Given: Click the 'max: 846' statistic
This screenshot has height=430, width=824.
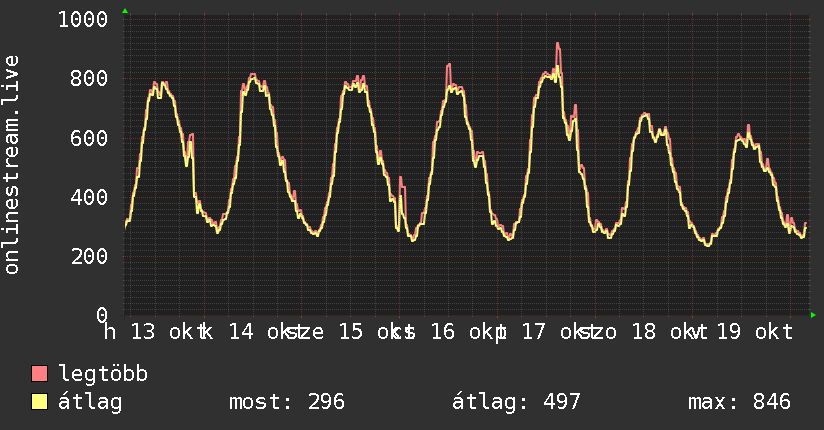Looking at the screenshot, I should click(739, 402).
